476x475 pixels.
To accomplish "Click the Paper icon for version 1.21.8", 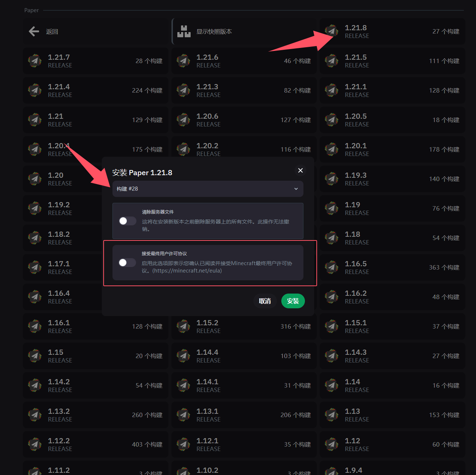I will coord(331,31).
